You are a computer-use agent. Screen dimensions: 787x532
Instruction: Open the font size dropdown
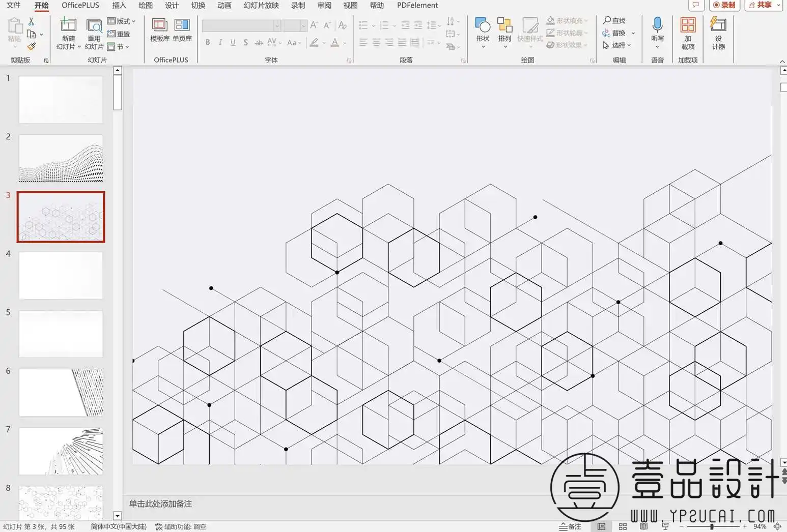[303, 25]
